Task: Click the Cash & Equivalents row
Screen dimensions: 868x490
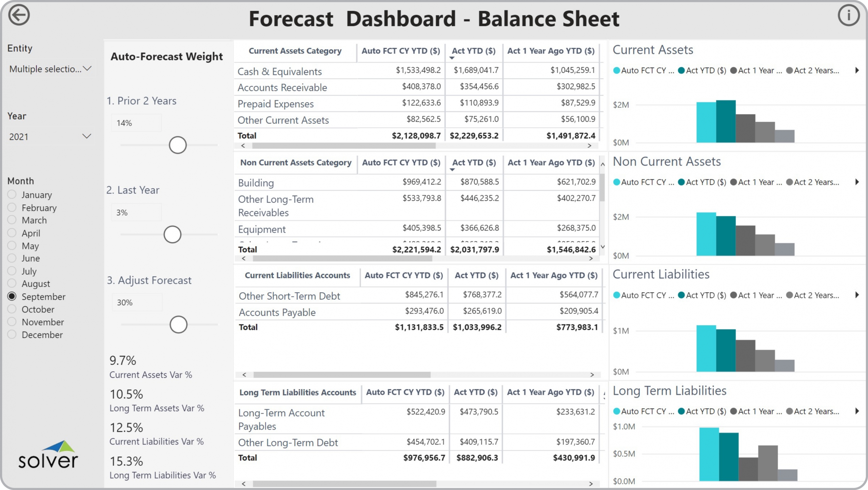Action: [280, 72]
